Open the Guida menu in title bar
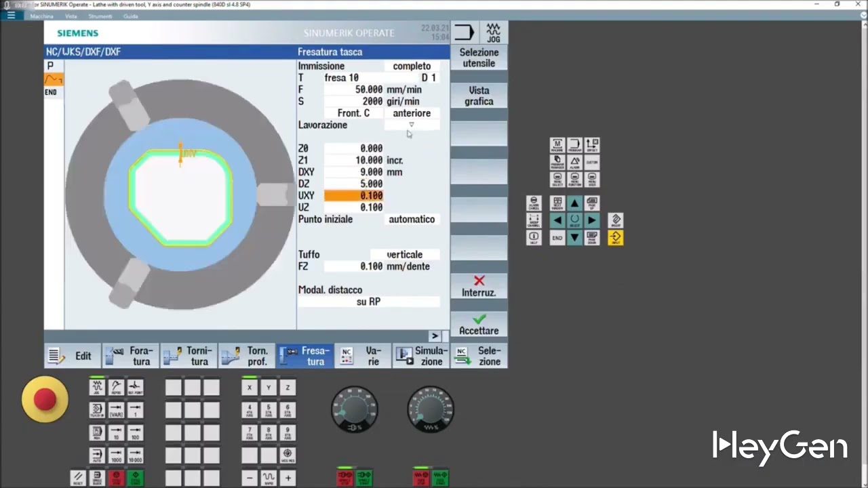868x488 pixels. [130, 16]
